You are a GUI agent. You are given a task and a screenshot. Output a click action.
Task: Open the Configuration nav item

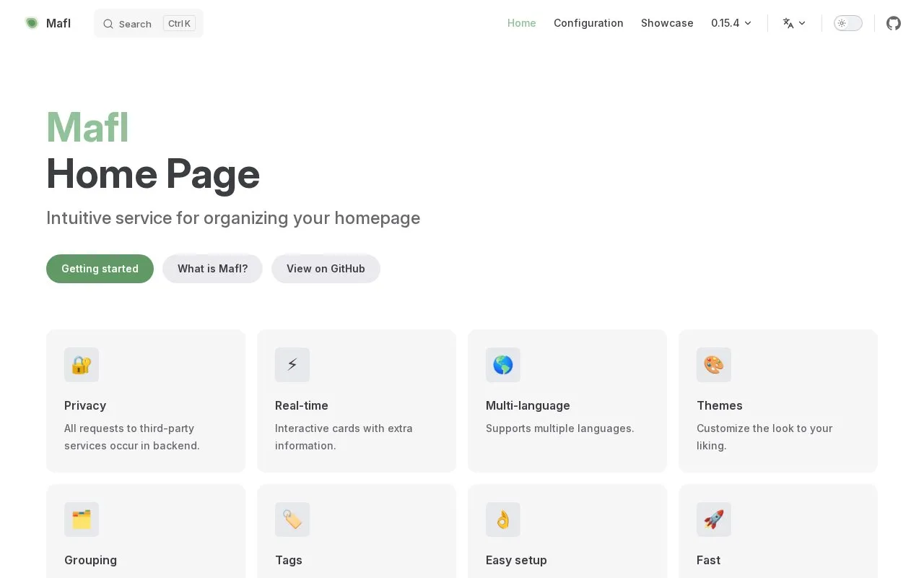[588, 23]
